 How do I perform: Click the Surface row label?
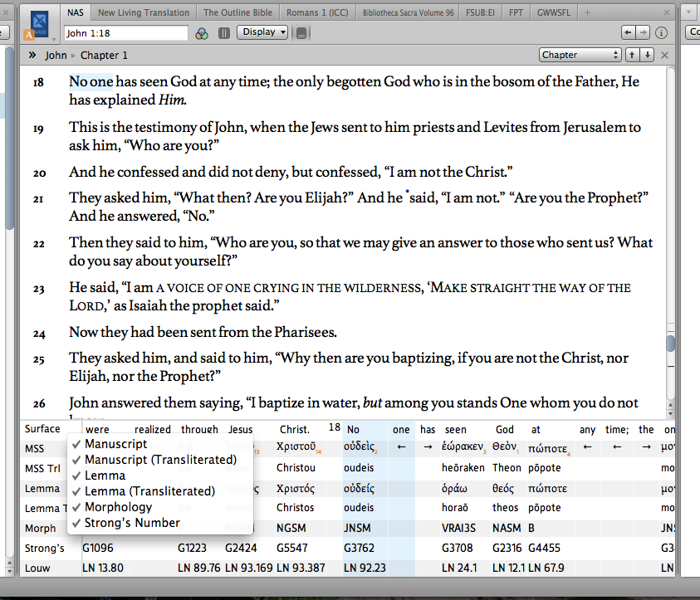coord(42,429)
